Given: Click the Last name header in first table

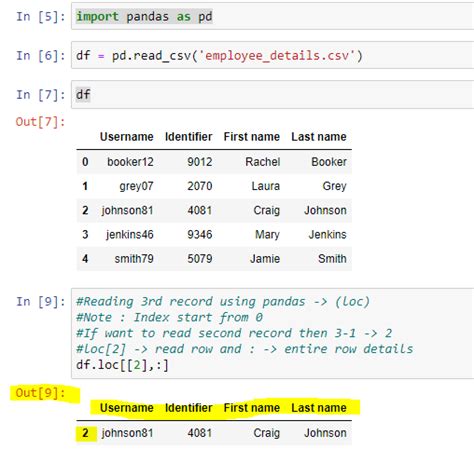Looking at the screenshot, I should (x=319, y=137).
